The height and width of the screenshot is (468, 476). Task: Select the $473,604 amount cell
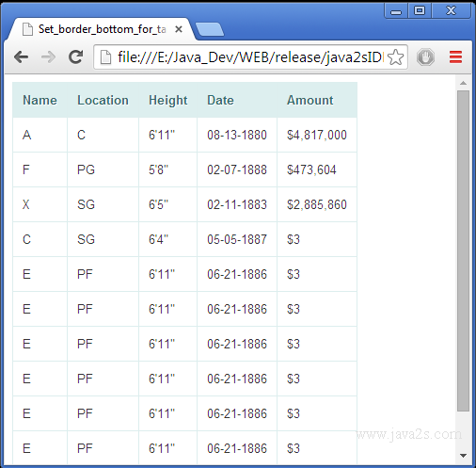[x=317, y=169]
